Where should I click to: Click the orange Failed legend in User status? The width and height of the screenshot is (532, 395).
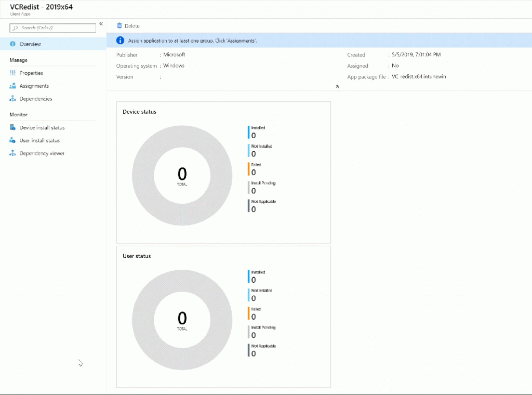click(255, 313)
